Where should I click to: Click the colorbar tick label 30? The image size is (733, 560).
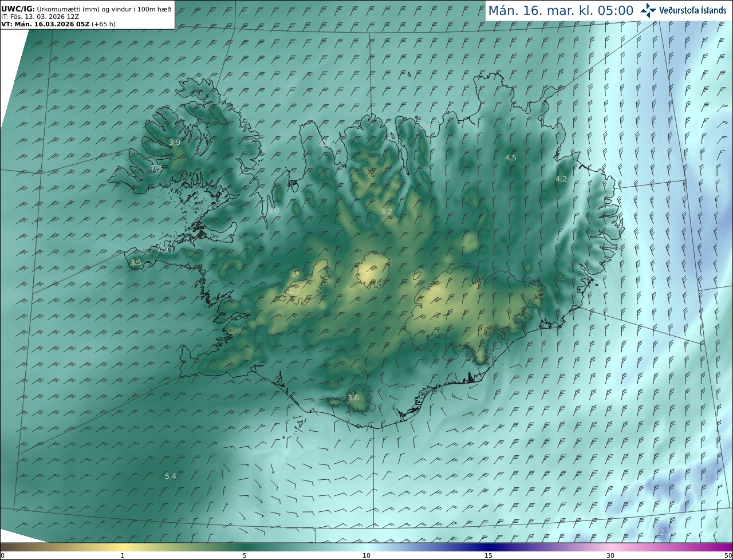coord(610,555)
